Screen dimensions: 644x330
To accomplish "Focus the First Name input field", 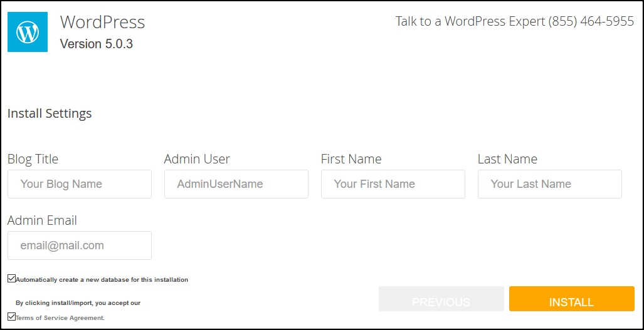I will click(393, 184).
